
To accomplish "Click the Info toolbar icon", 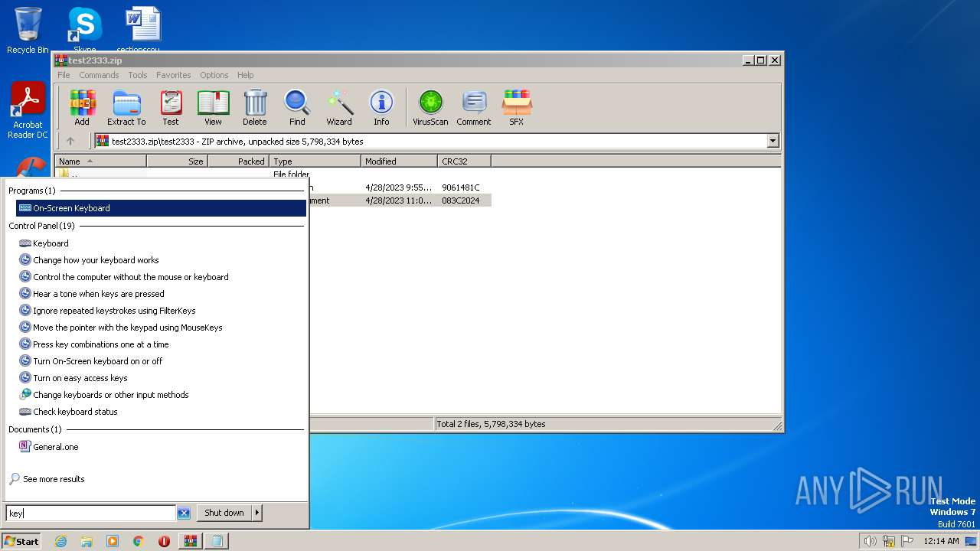I will [x=381, y=108].
